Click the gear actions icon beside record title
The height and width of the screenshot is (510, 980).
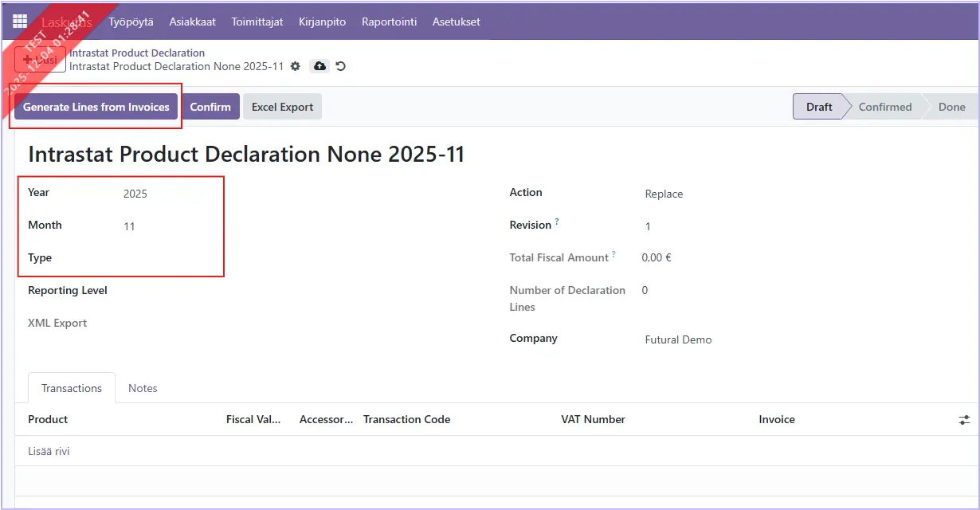point(296,66)
